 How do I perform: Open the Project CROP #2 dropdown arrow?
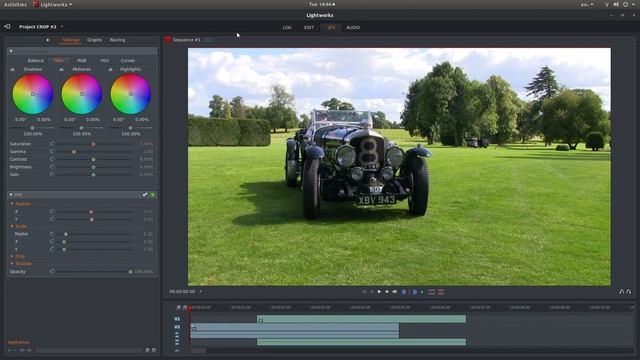point(62,27)
